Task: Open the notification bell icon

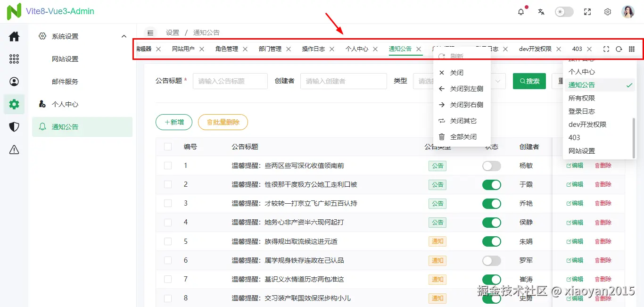Action: (521, 12)
